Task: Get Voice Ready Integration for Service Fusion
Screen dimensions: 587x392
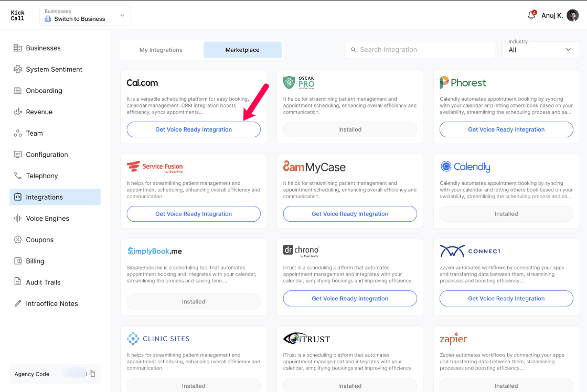Action: tap(194, 214)
